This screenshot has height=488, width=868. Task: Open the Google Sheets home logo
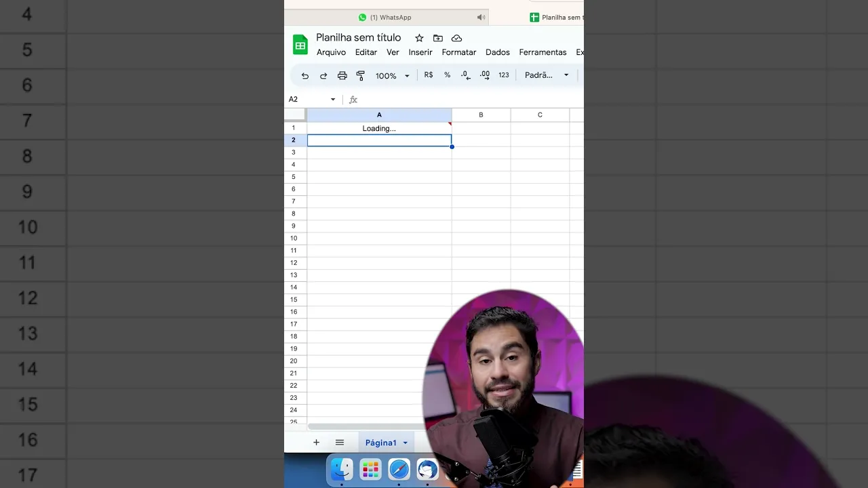click(300, 45)
